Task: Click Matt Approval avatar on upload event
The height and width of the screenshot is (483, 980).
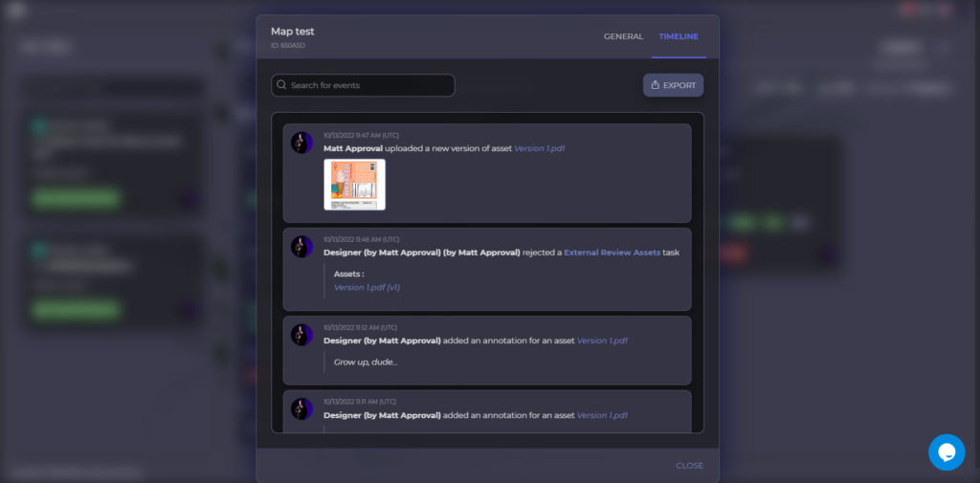Action: tap(301, 143)
